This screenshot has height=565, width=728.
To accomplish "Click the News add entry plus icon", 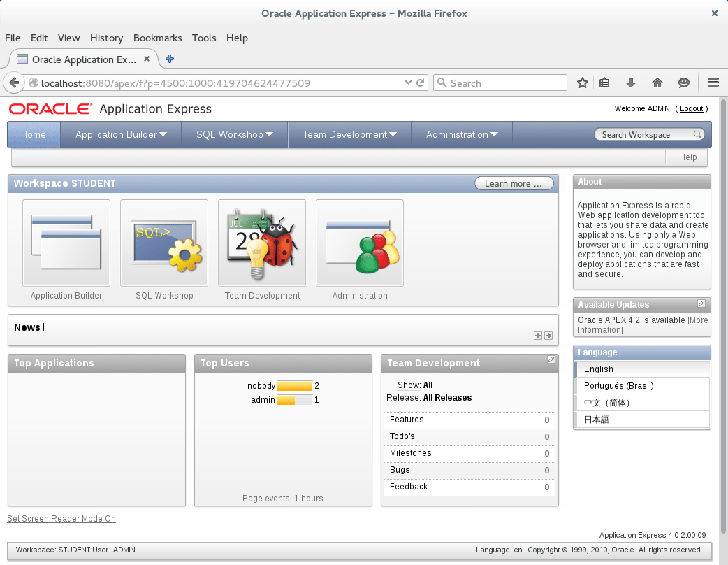I will pyautogui.click(x=538, y=336).
